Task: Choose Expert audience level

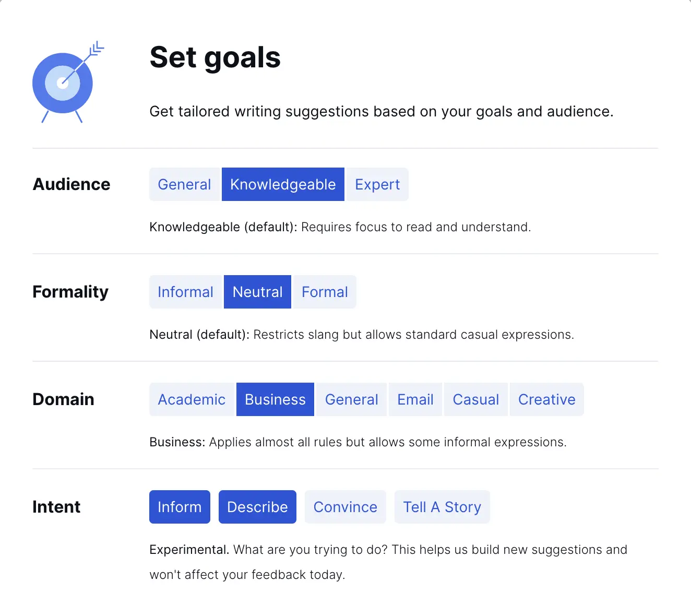Action: coord(377,184)
